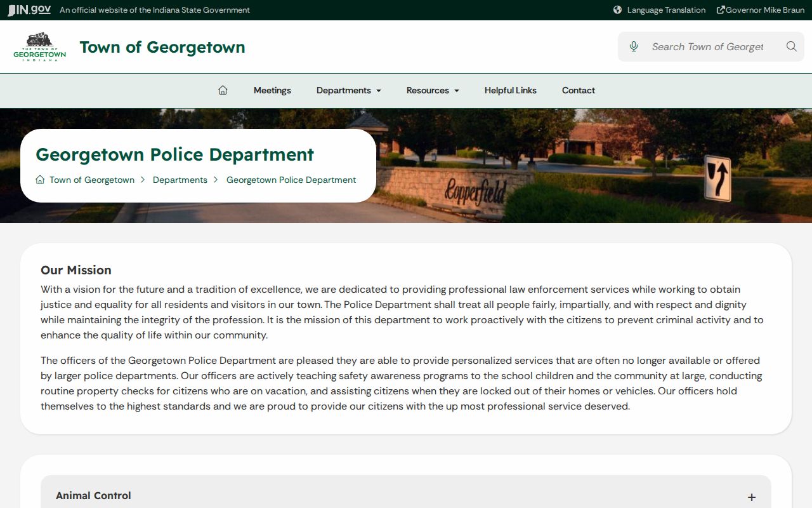812x508 pixels.
Task: Open the Meetings menu item
Action: coord(272,90)
